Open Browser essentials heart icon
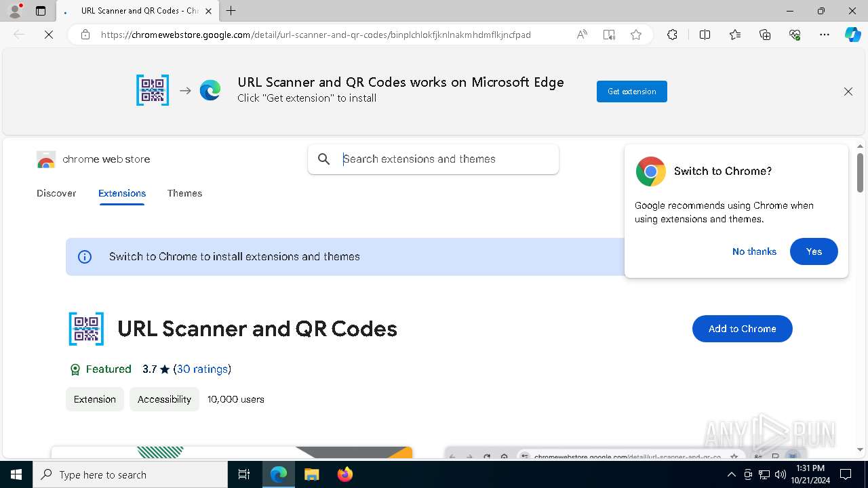Viewport: 868px width, 488px height. [x=795, y=35]
